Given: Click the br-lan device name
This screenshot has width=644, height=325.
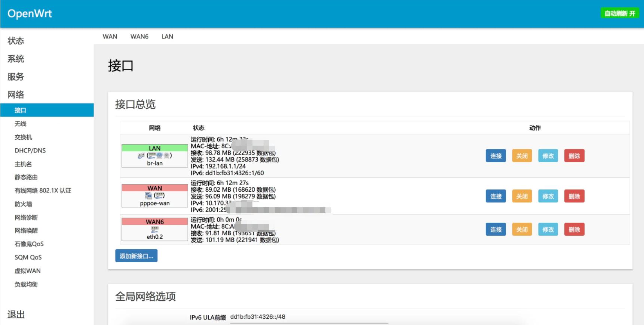Looking at the screenshot, I should coord(155,163).
